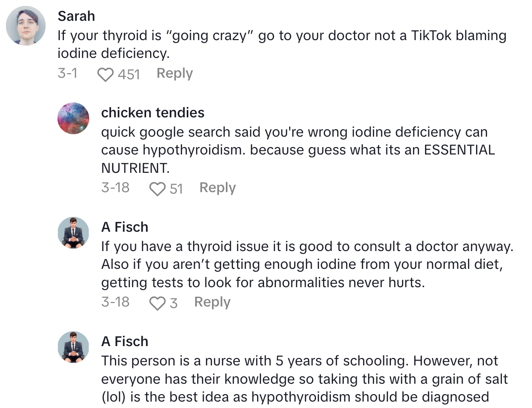Open the chicken tendies username
This screenshot has width=532, height=408.
153,113
